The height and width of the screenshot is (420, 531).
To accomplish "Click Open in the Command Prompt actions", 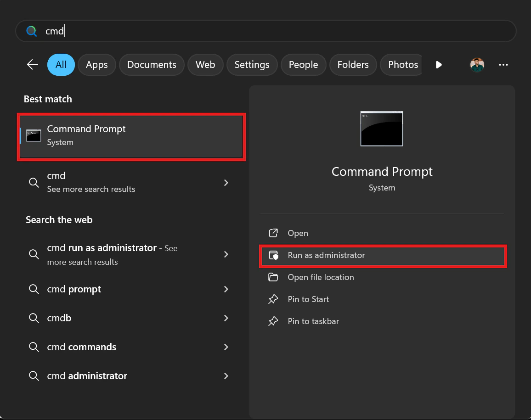I will tap(298, 233).
